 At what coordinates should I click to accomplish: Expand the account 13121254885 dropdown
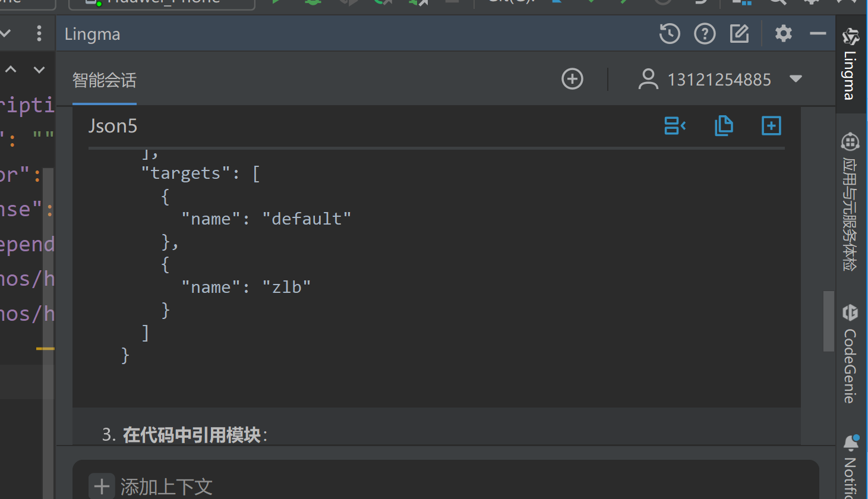pyautogui.click(x=796, y=79)
